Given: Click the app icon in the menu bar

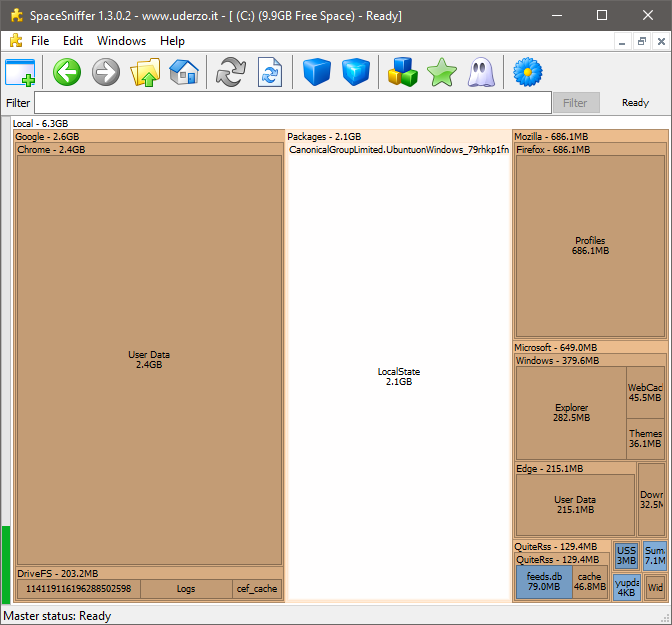Looking at the screenshot, I should [16, 41].
